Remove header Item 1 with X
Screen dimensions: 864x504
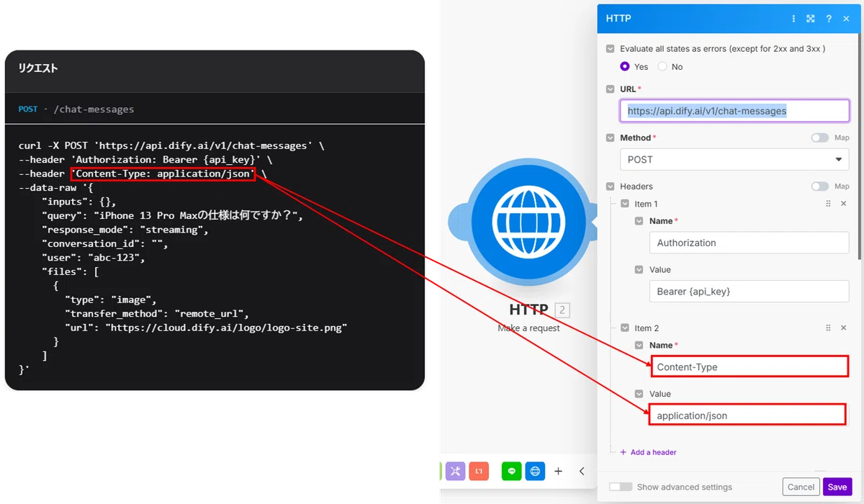click(844, 204)
